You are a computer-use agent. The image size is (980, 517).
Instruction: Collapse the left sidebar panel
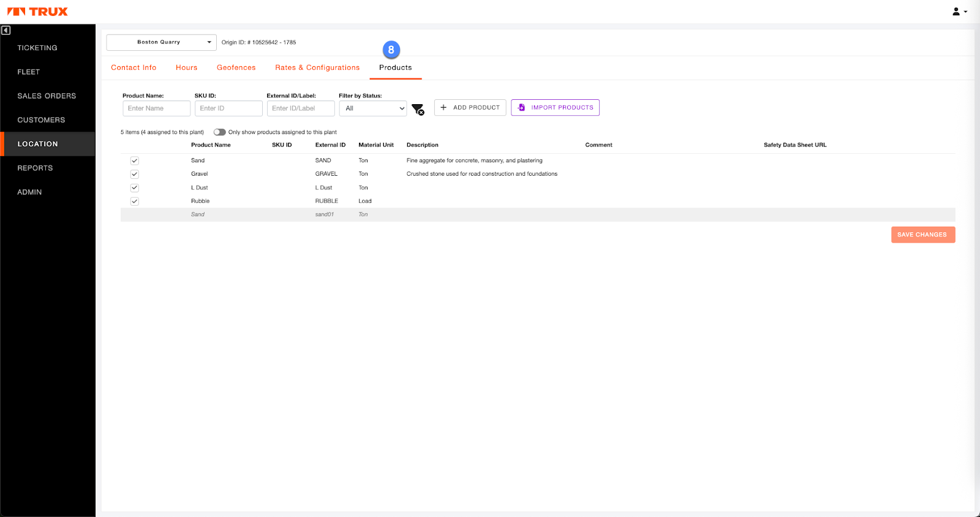point(6,30)
